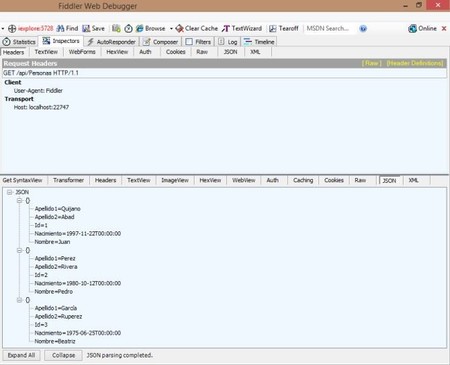Image resolution: width=450 pixels, height=365 pixels.
Task: Select the GET /api/Personas HTTP/1.1 line
Action: pyautogui.click(x=224, y=73)
